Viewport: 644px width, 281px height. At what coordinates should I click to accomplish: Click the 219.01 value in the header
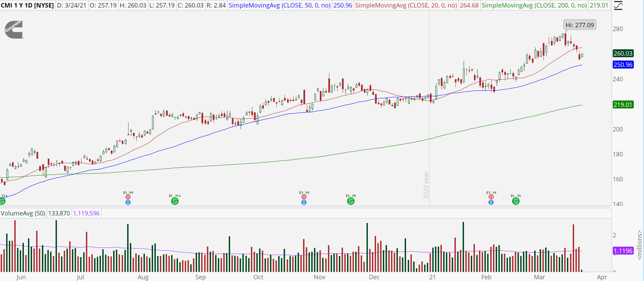[x=599, y=5]
